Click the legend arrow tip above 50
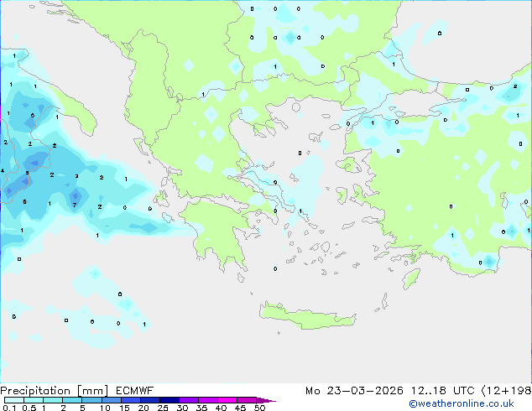The image size is (532, 411). tap(266, 400)
